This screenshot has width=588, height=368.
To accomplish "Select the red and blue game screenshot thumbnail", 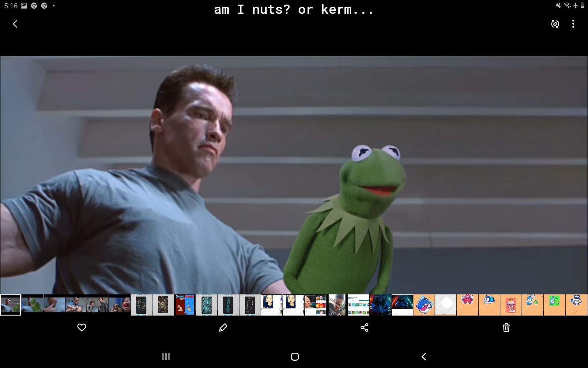I will (185, 305).
